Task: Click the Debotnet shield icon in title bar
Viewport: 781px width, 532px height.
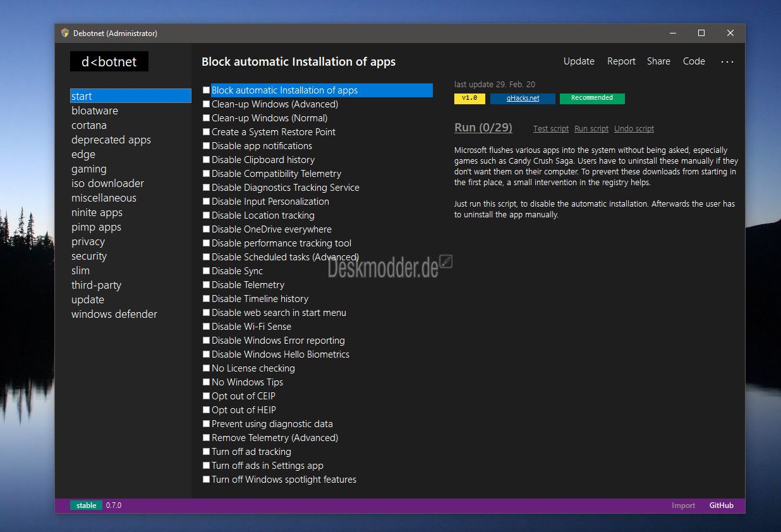Action: (x=65, y=33)
